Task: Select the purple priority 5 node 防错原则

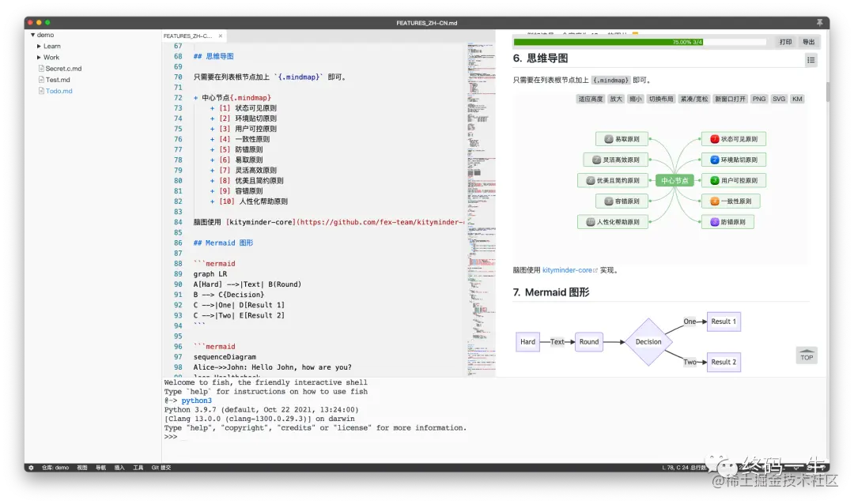Action: tap(727, 221)
